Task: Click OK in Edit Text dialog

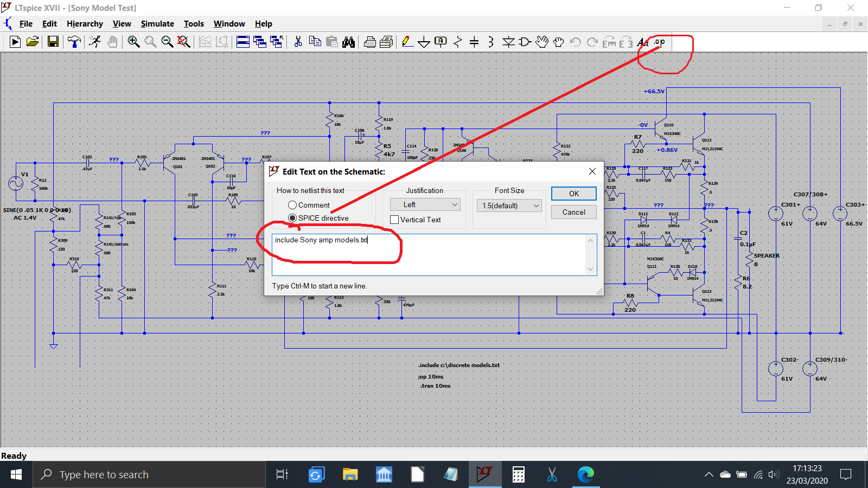Action: click(x=574, y=194)
